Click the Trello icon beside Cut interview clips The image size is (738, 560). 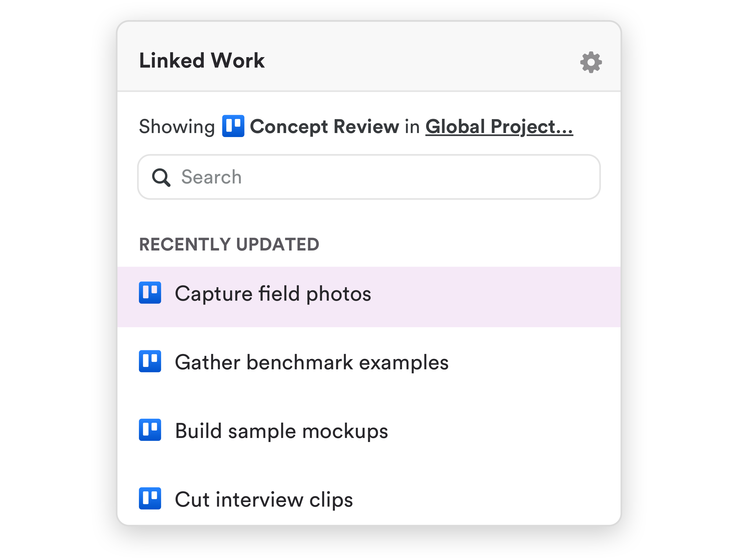150,500
